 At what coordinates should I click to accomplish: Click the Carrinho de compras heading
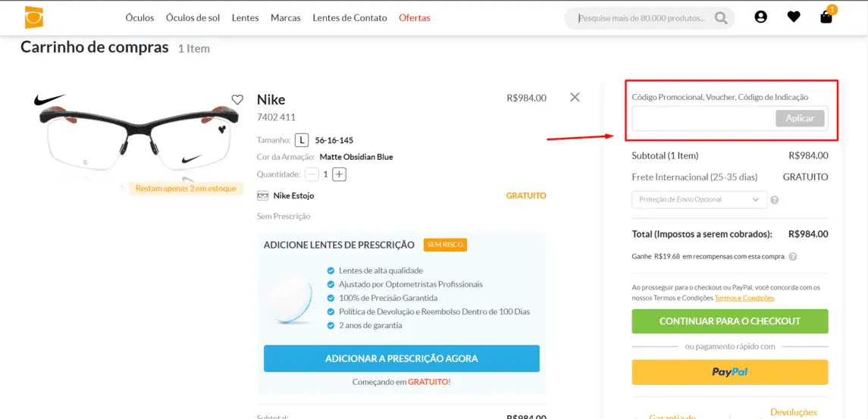tap(94, 47)
